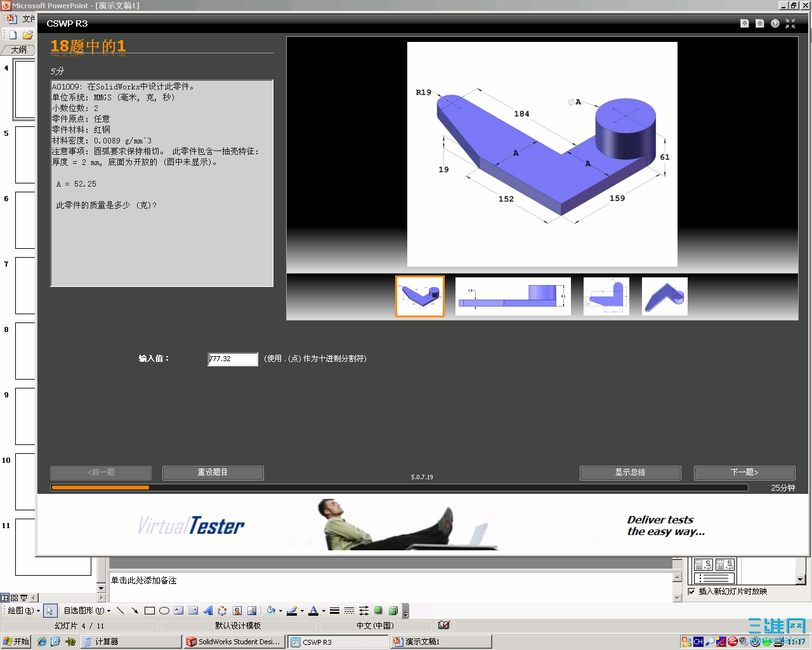The width and height of the screenshot is (812, 650).
Task: Exit full screen using the collapse arrows icon
Action: pyautogui.click(x=790, y=23)
